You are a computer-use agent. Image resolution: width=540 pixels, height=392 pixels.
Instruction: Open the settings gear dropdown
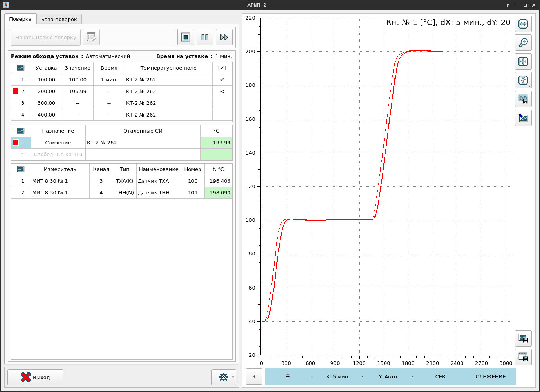point(233,377)
